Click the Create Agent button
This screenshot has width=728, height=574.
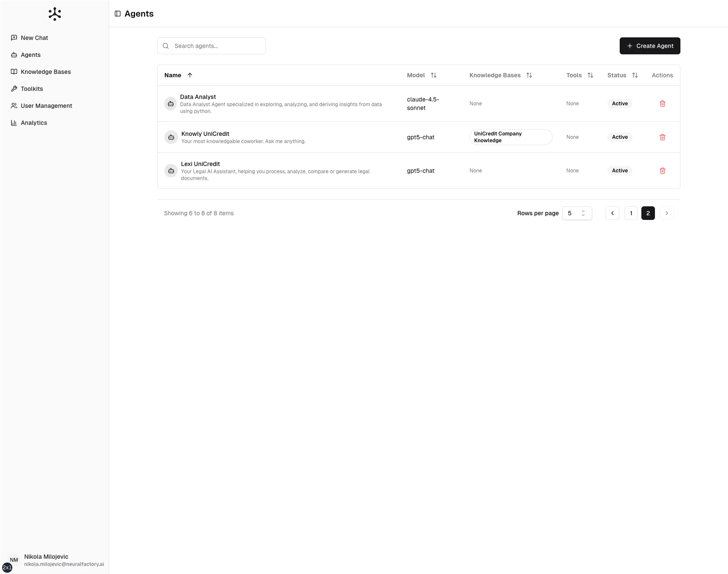tap(649, 46)
